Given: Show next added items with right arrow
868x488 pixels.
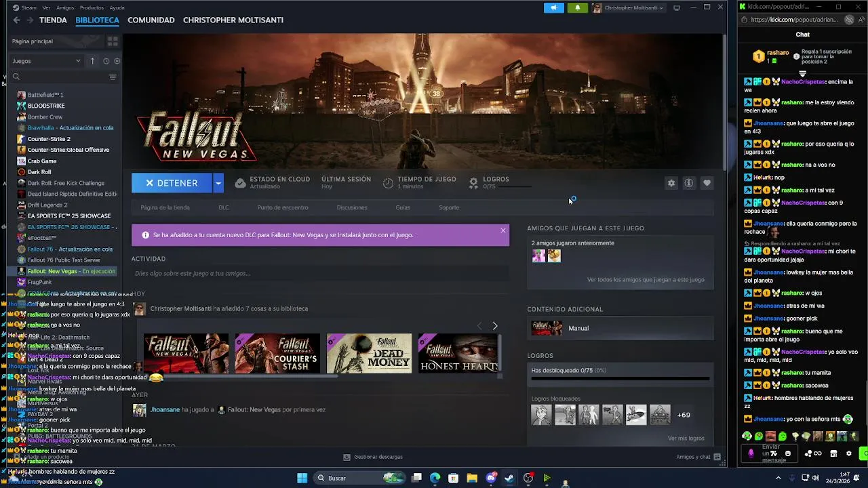Looking at the screenshot, I should pos(495,326).
